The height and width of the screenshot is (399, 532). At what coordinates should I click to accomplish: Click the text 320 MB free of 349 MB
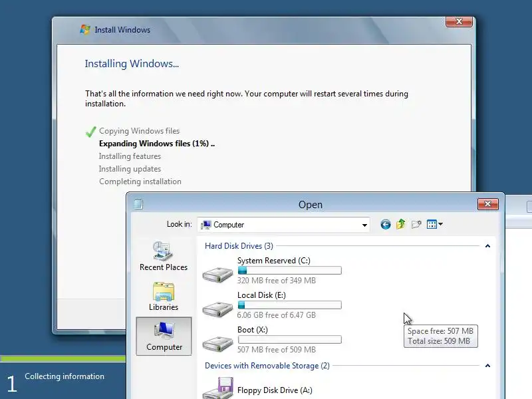click(x=277, y=281)
